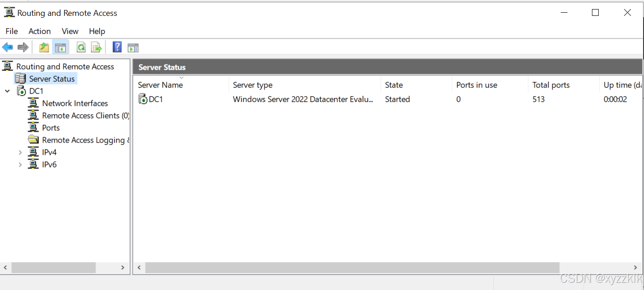Image resolution: width=644 pixels, height=290 pixels.
Task: Click tree pane horizontal scrollbar thumb
Action: (x=53, y=267)
